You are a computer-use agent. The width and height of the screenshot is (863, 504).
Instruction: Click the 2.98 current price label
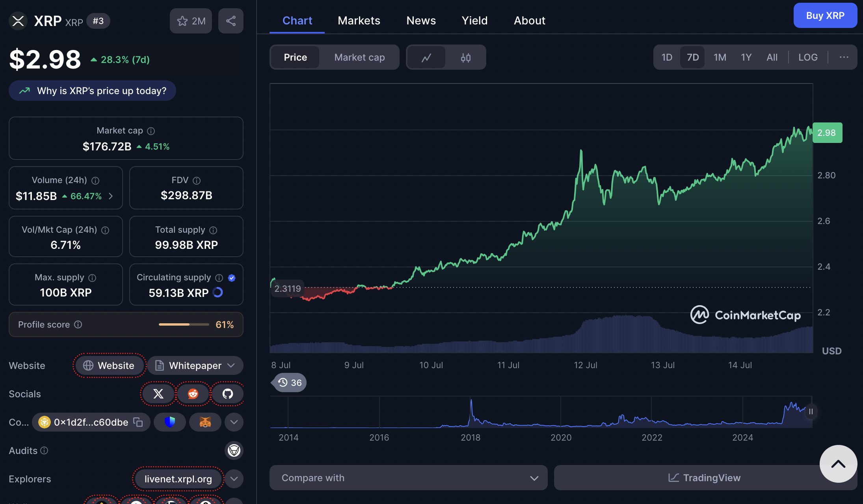click(827, 133)
